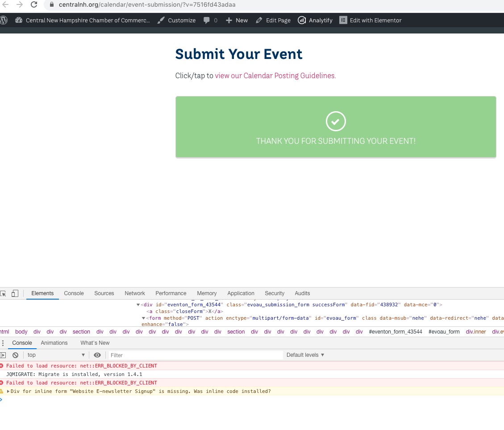Click 'Edit with Elementor' in admin bar
The image size is (504, 430).
pyautogui.click(x=370, y=20)
